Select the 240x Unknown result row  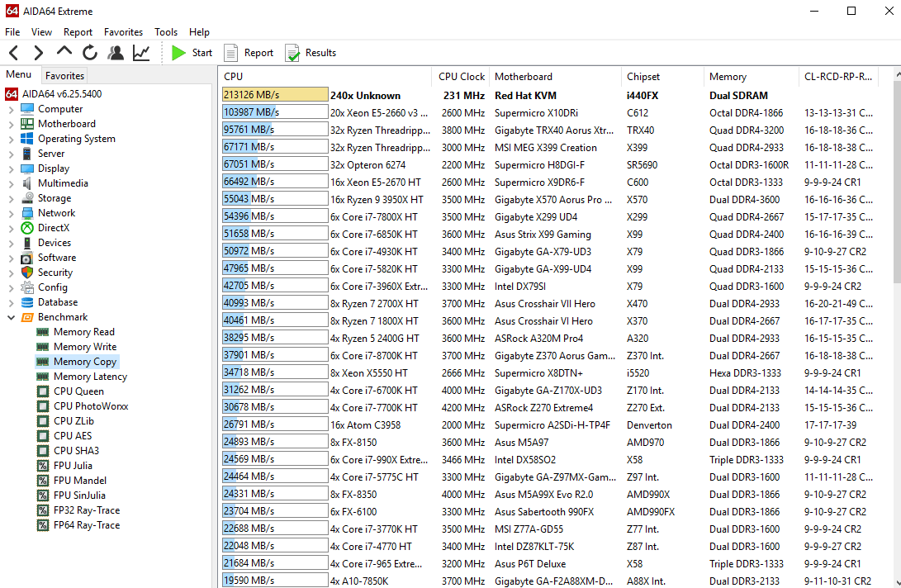548,96
